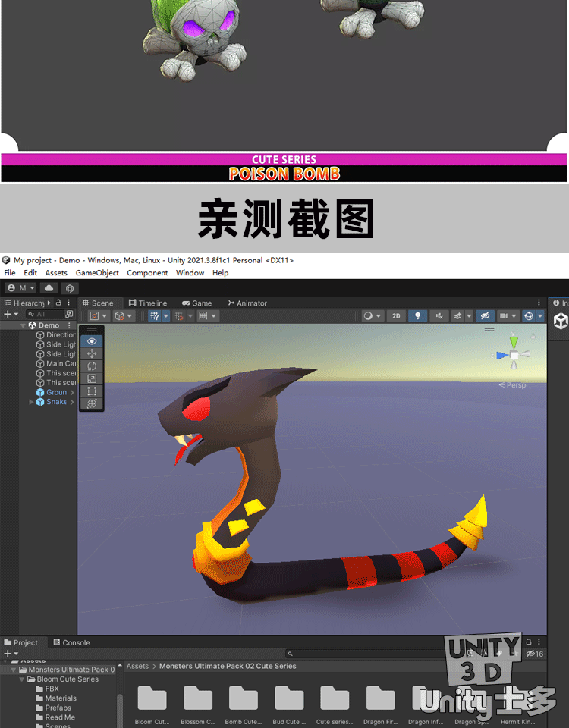Open the Project create (+) dropdown
569x728 pixels.
click(11, 654)
